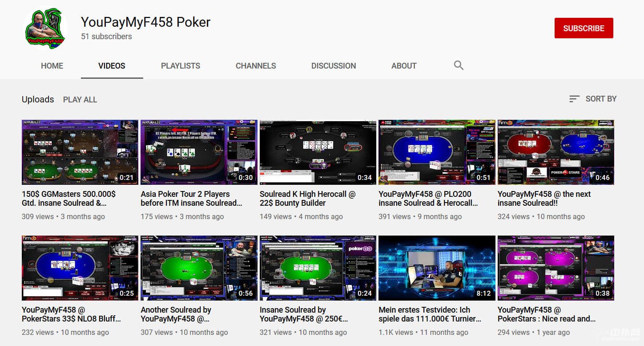
Task: Select the Discussion tab
Action: coord(334,65)
